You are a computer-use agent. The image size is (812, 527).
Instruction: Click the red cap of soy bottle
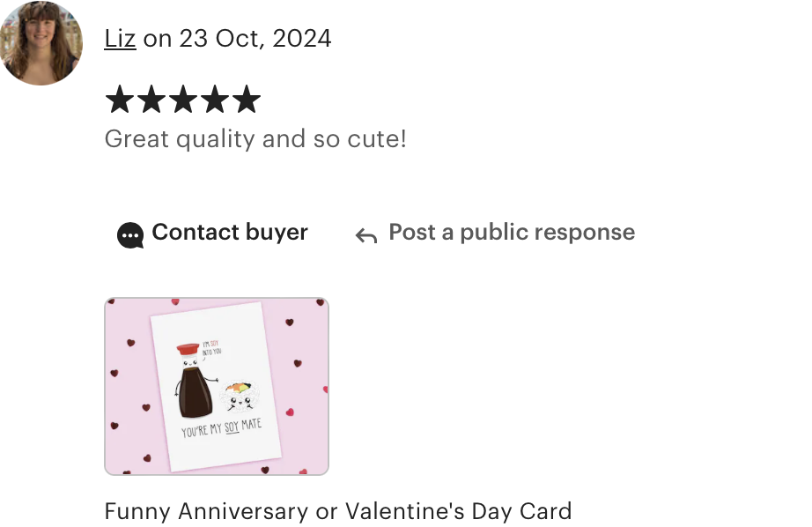click(188, 349)
